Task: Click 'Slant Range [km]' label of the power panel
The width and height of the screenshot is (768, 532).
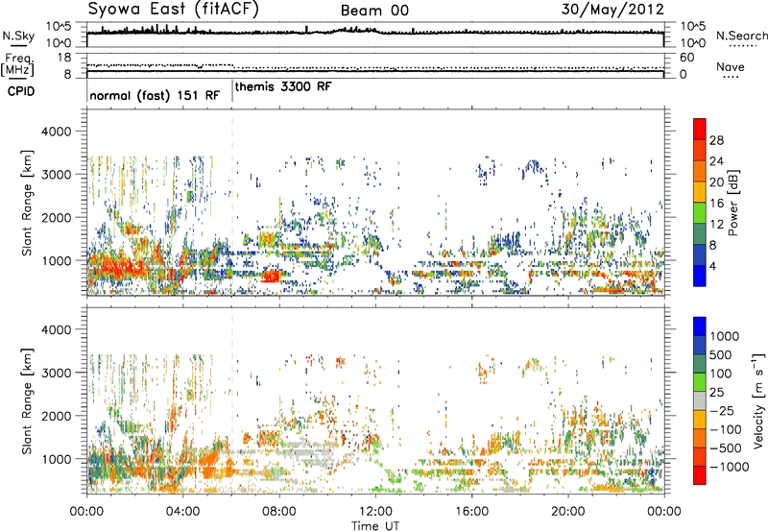Action: (27, 203)
